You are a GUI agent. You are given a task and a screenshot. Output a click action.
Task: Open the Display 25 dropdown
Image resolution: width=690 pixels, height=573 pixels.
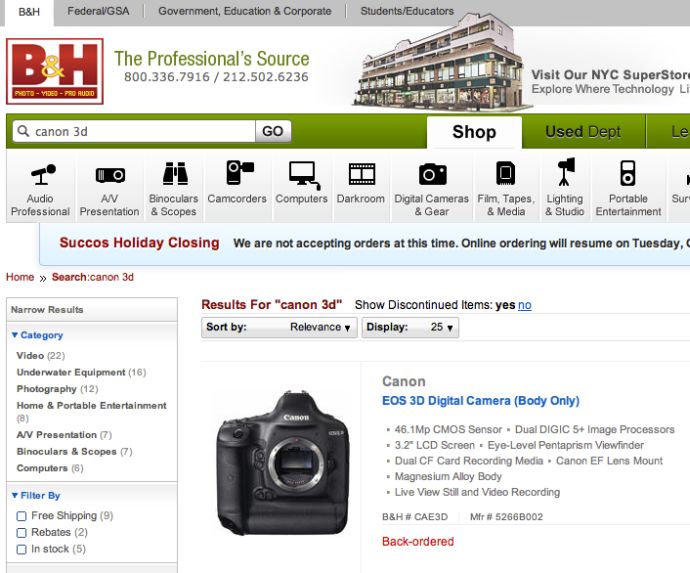point(410,327)
